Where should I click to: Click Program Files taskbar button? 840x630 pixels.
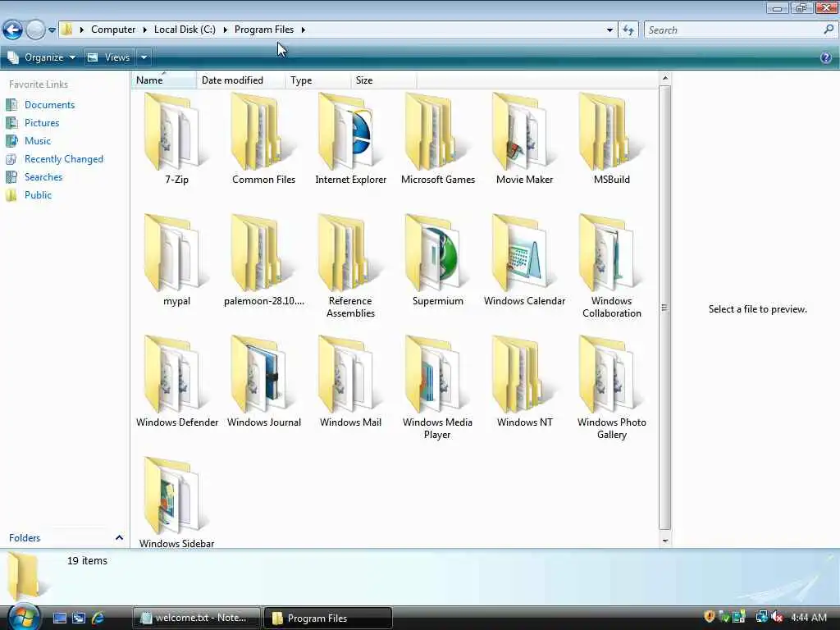pos(328,618)
